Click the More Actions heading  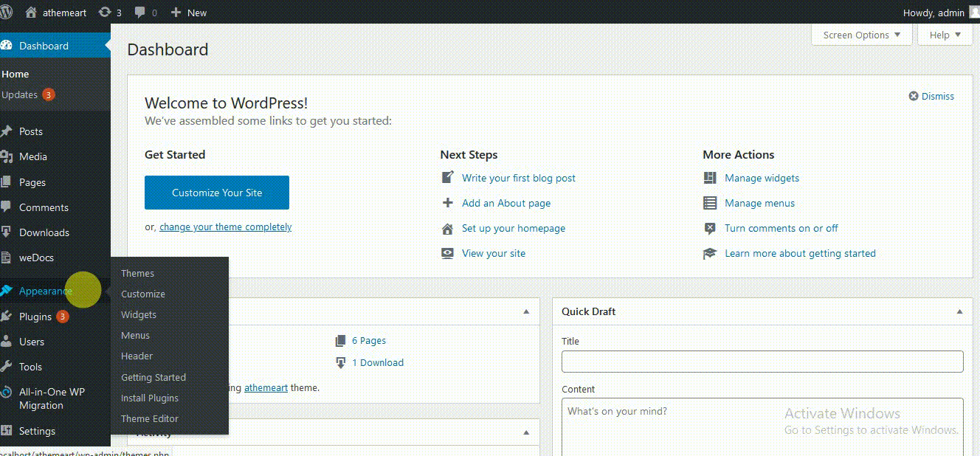pos(739,155)
